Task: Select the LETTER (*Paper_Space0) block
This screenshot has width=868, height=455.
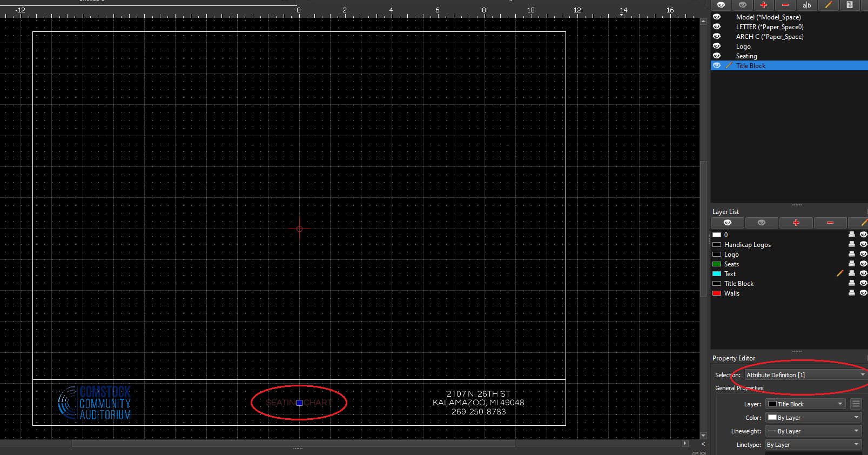Action: [x=770, y=27]
